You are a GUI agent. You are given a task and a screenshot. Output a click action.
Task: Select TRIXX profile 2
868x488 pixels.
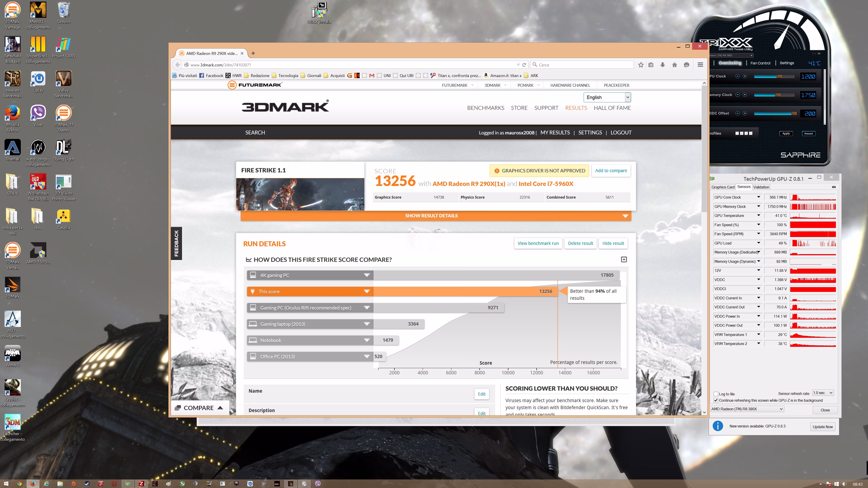point(742,133)
